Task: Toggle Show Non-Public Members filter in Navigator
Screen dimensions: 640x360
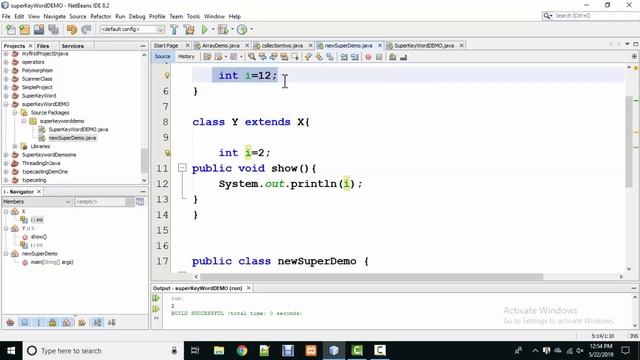Action: coord(52,322)
